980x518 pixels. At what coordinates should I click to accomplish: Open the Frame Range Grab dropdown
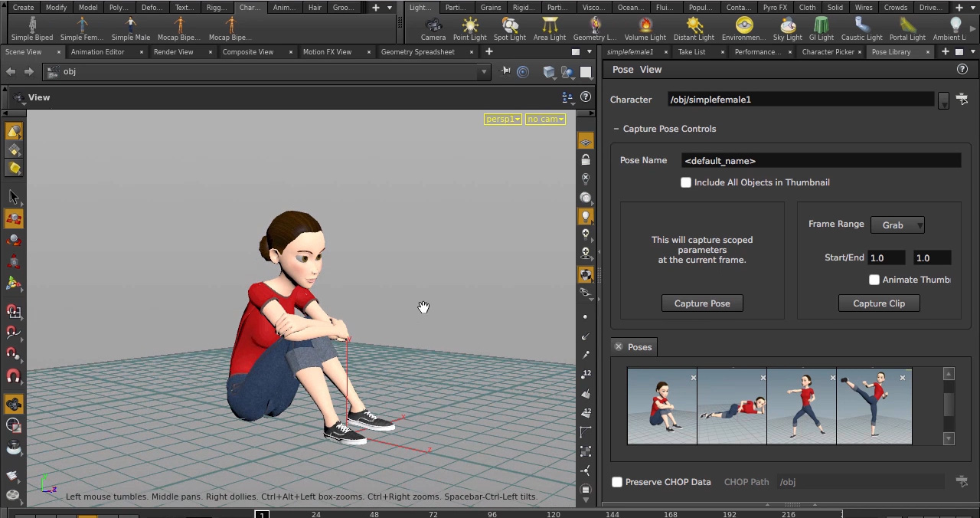(x=898, y=225)
